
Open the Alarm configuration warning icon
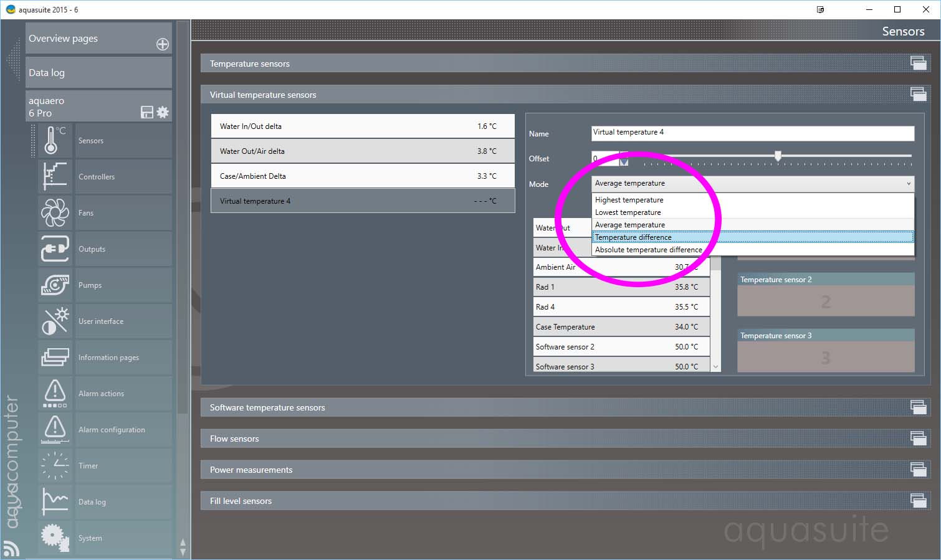pyautogui.click(x=54, y=429)
